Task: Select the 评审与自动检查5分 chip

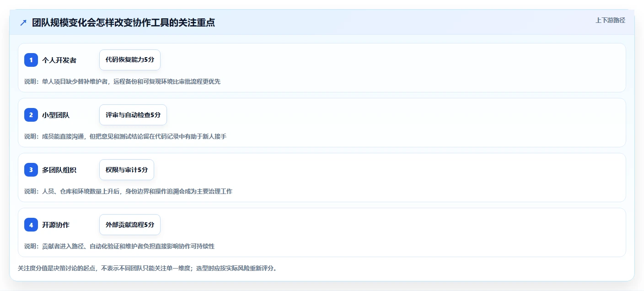Action: pos(133,115)
